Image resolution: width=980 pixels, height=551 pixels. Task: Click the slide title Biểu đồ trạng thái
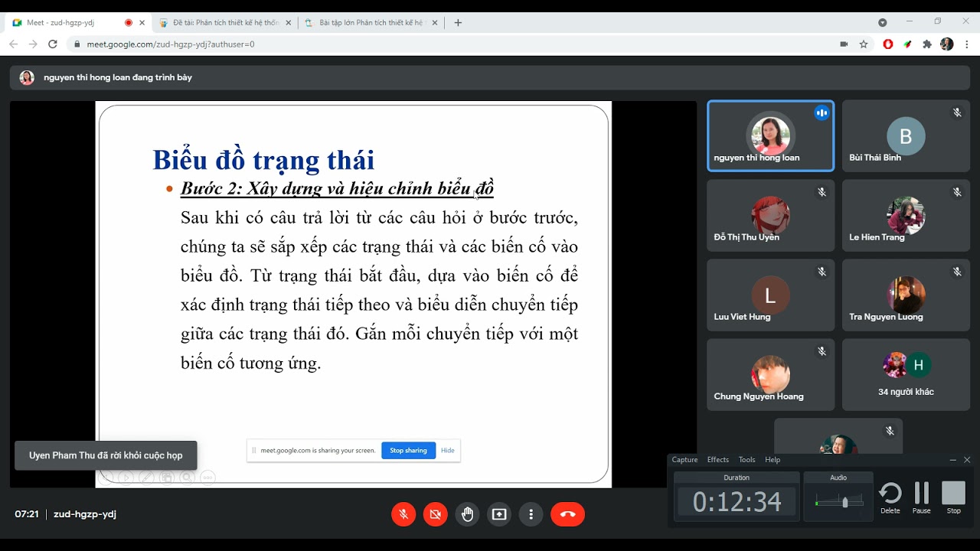click(x=263, y=160)
